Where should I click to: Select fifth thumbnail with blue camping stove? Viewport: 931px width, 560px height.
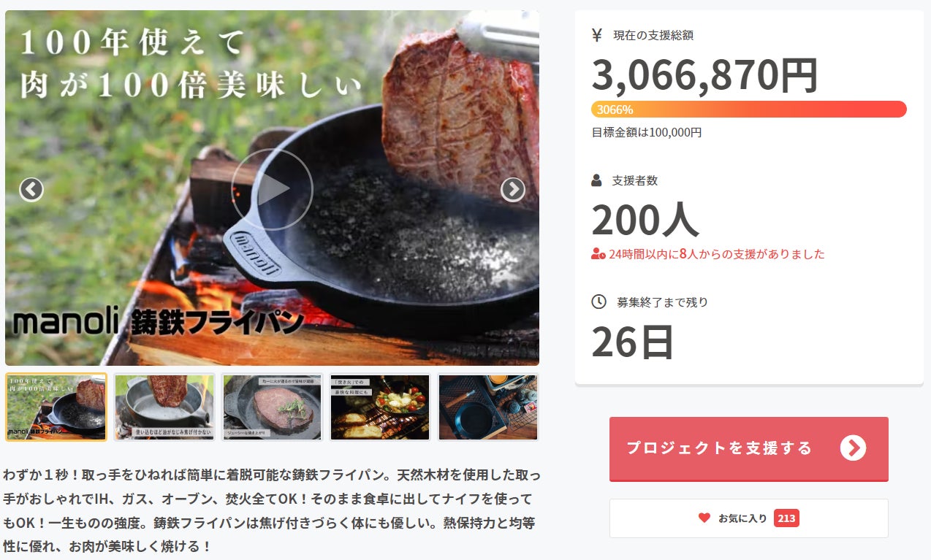[x=488, y=407]
